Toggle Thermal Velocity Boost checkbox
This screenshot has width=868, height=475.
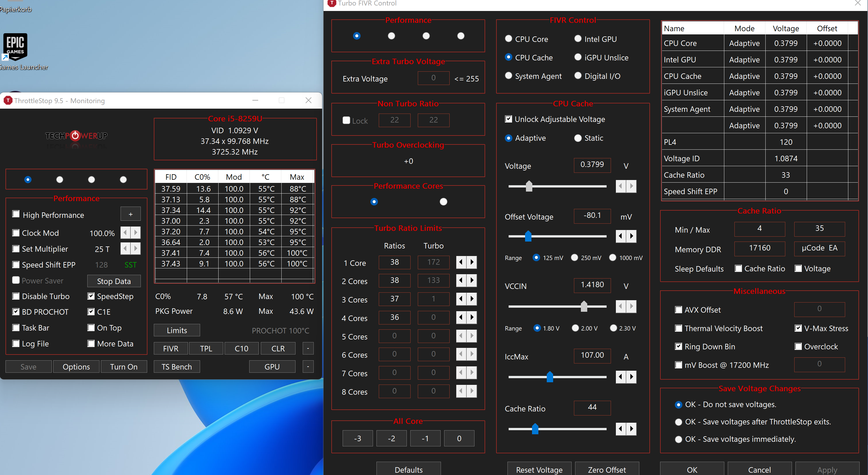tap(678, 328)
